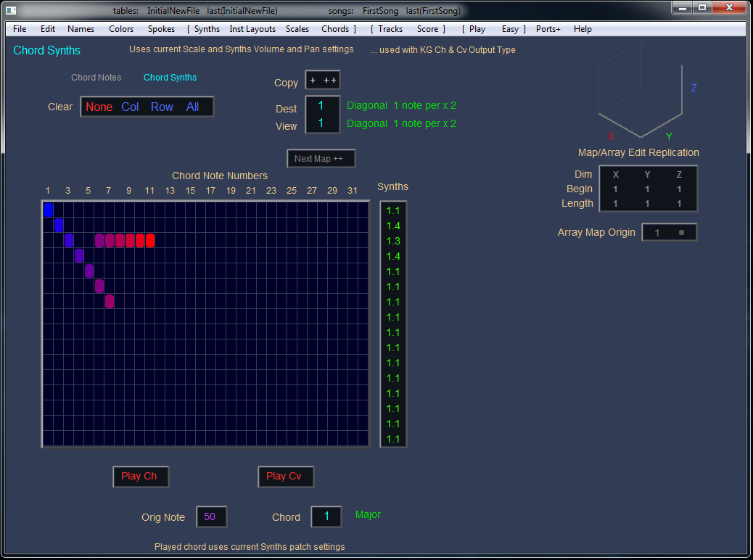This screenshot has height=560, width=753.
Task: Click the application icon in title bar
Action: pyautogui.click(x=11, y=10)
